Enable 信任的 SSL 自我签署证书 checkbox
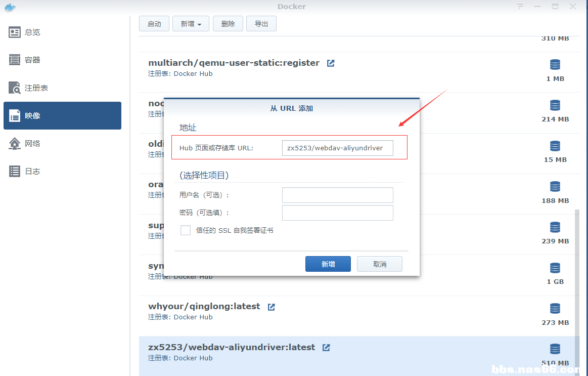Viewport: 588px width, 376px height. 186,230
